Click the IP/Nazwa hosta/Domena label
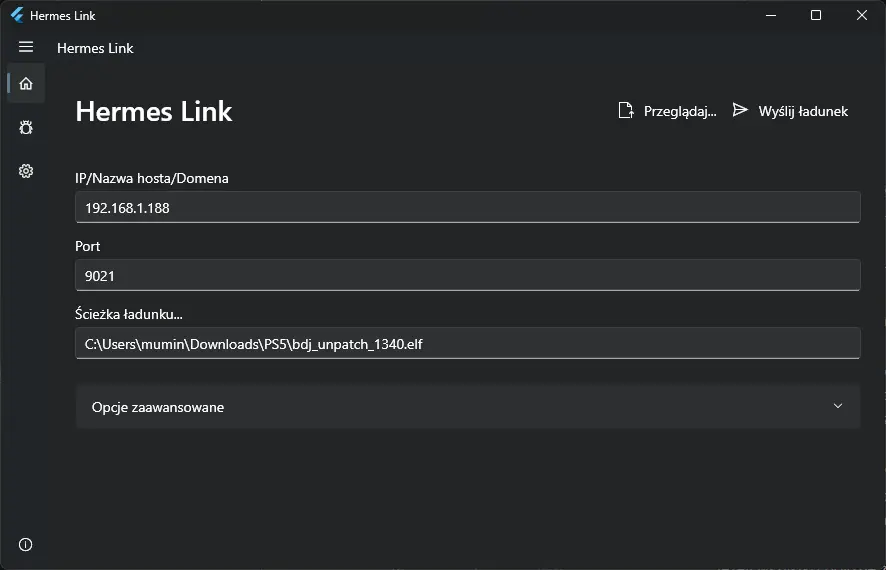Screen dimensions: 886x570 tap(152, 179)
